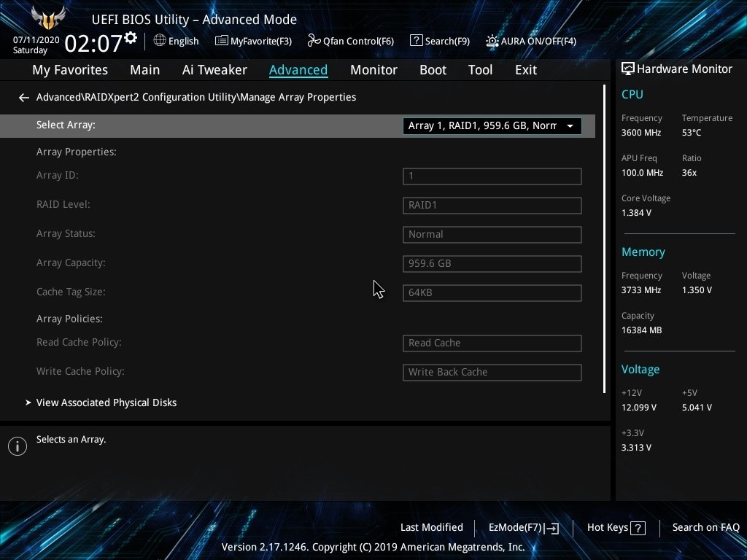Click +5V value 5.041 V
Viewport: 747px width, 560px height.
tap(697, 408)
